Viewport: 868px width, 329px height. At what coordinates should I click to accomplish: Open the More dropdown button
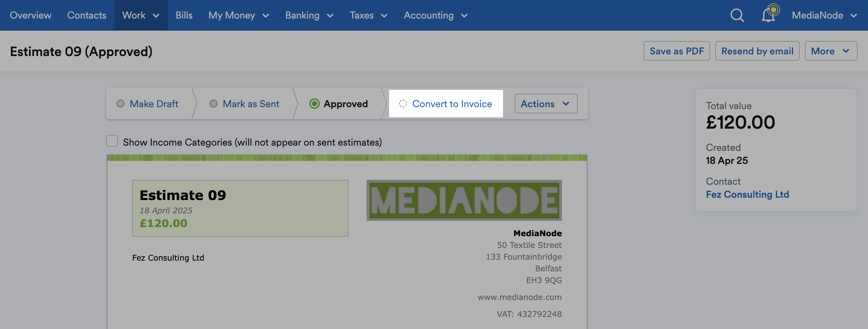tap(831, 51)
